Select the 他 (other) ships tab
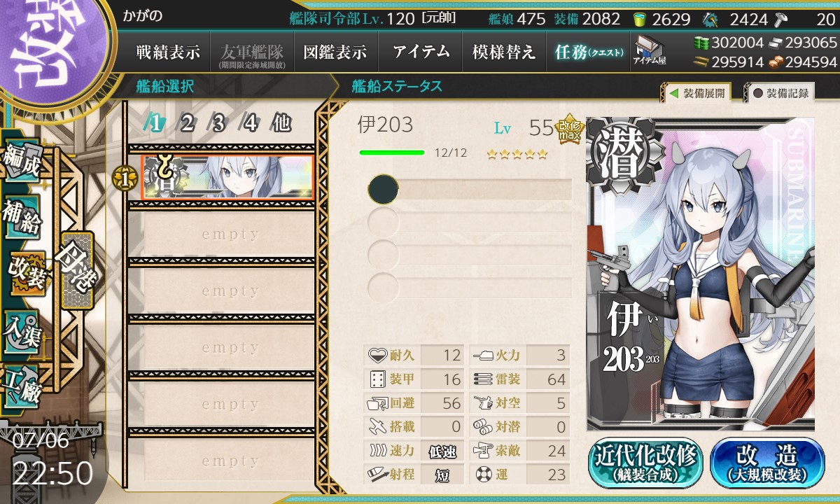 tap(281, 123)
